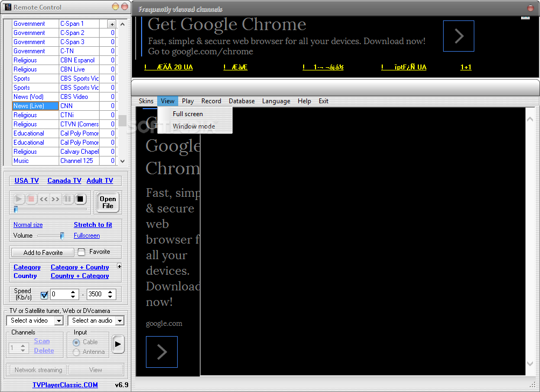The height and width of the screenshot is (392, 540).
Task: Open the Database menu
Action: pyautogui.click(x=242, y=101)
